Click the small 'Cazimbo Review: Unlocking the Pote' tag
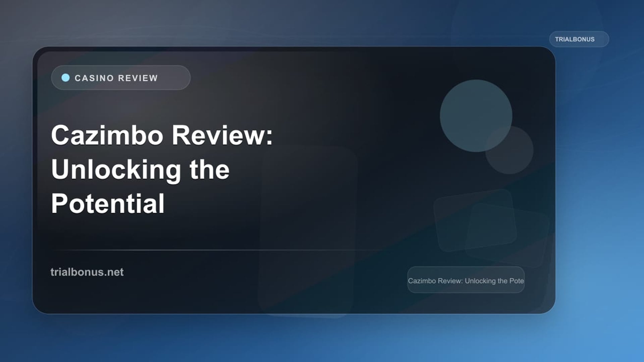Viewport: 644px width, 362px height. (466, 280)
